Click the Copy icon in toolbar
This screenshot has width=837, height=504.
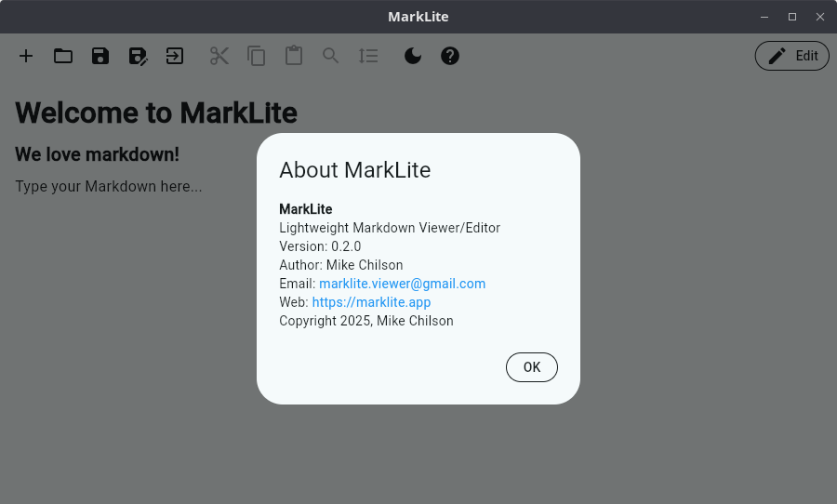[257, 56]
